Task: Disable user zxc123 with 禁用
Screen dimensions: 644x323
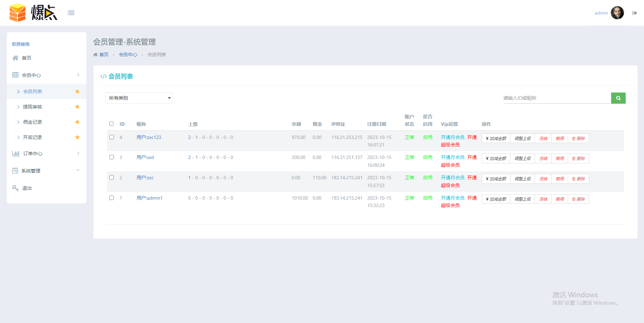Action: 560,138
